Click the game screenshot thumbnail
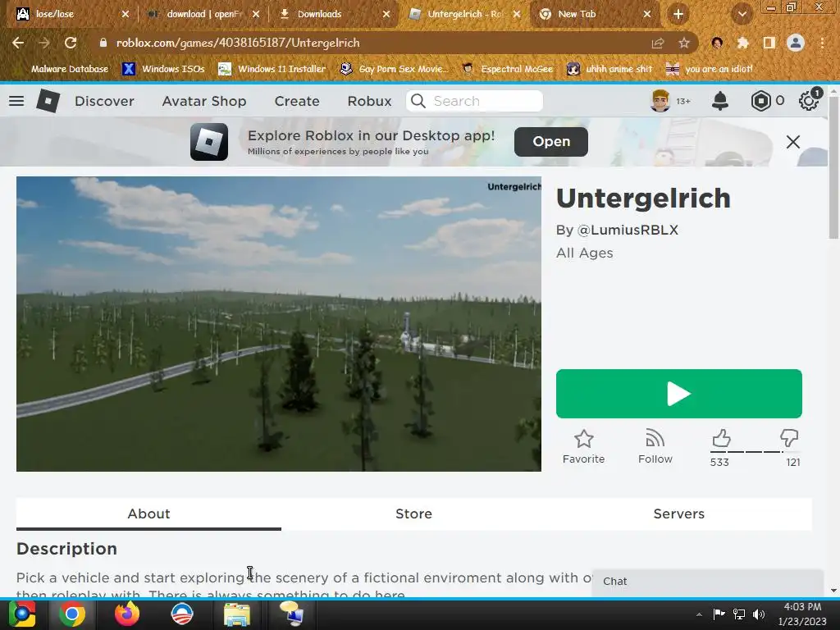 pos(279,324)
